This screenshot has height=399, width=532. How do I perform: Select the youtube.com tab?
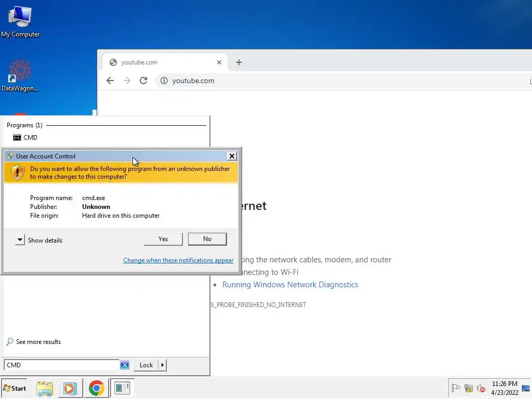(165, 62)
